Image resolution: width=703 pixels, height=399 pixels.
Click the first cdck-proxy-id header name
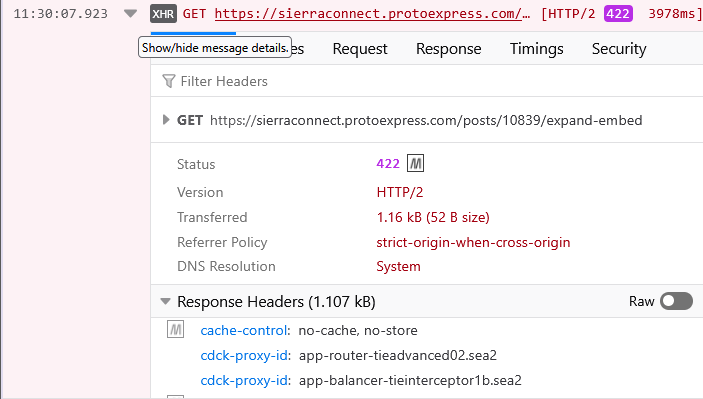point(244,356)
